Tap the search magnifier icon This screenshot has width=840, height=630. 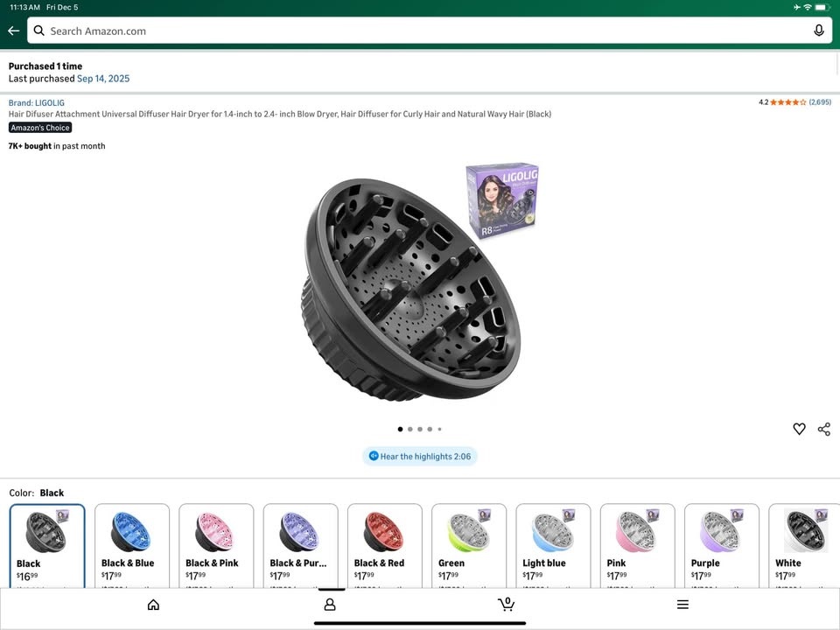39,31
